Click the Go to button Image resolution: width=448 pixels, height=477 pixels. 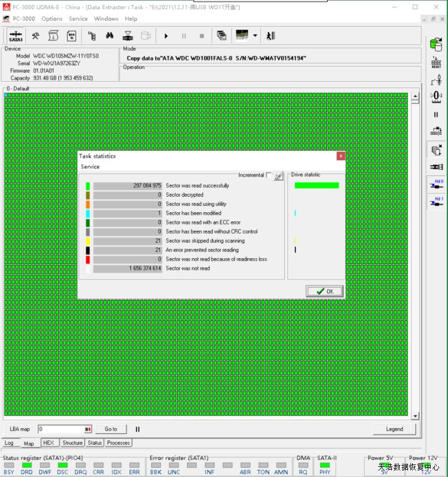click(111, 429)
